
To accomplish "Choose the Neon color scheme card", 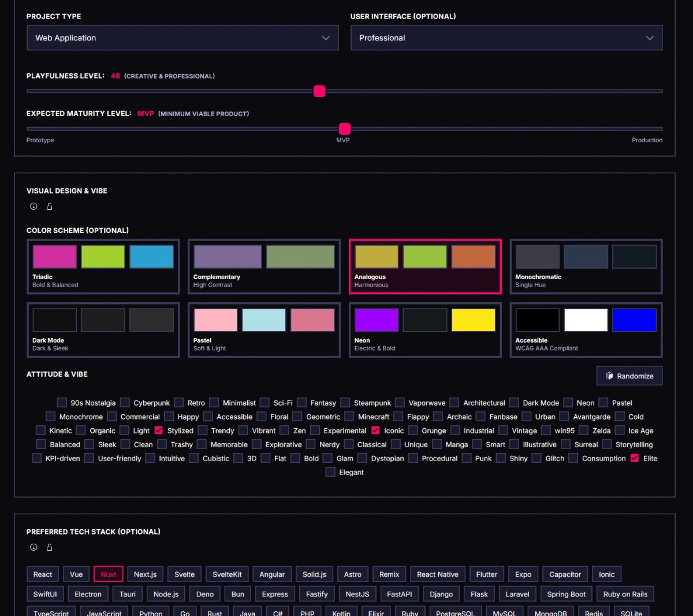I will click(424, 330).
